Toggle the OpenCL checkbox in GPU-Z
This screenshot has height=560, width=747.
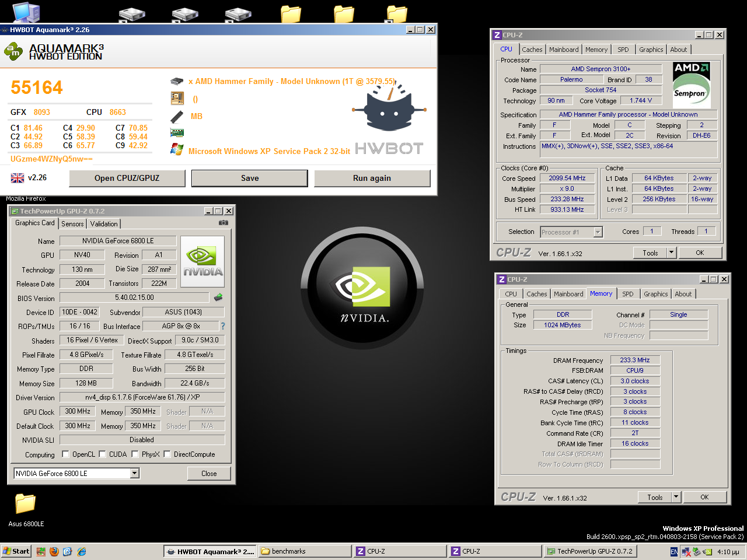66,454
